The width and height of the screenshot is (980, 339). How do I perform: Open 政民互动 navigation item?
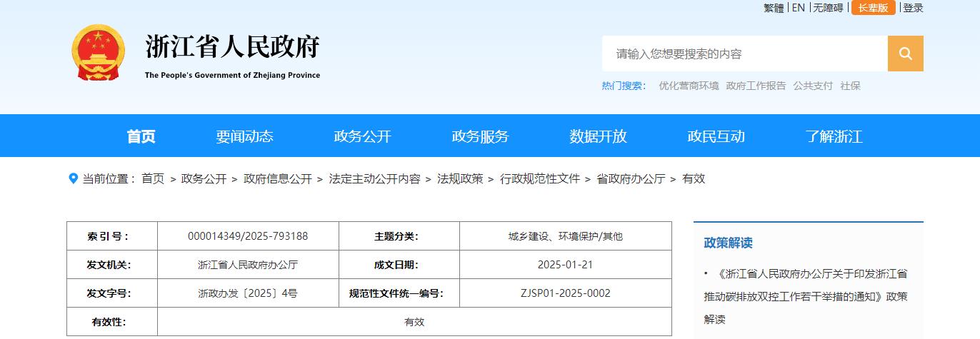[716, 136]
